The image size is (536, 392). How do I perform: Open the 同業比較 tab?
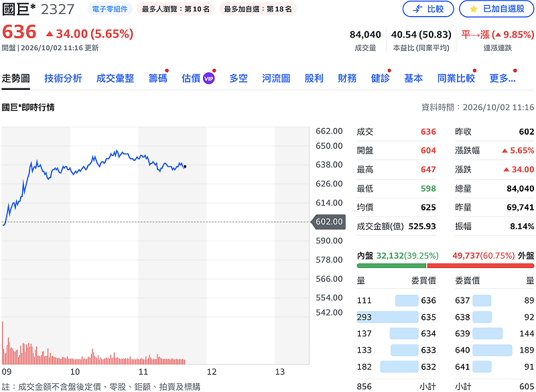[x=456, y=78]
